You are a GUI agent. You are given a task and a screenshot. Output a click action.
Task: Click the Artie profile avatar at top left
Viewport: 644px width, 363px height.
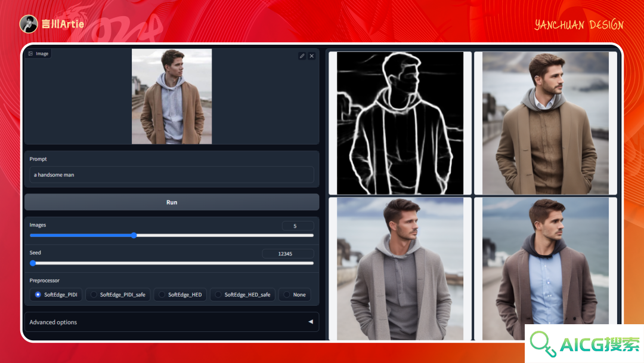[29, 24]
